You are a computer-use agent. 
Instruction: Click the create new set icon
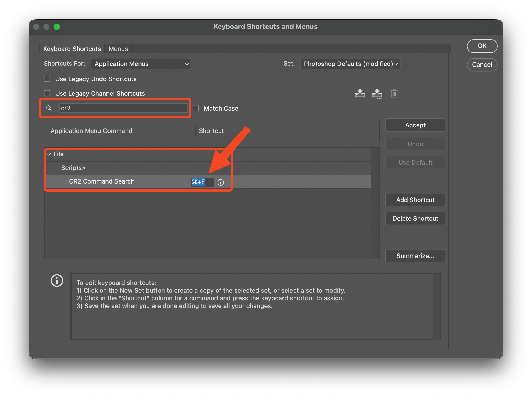[377, 93]
